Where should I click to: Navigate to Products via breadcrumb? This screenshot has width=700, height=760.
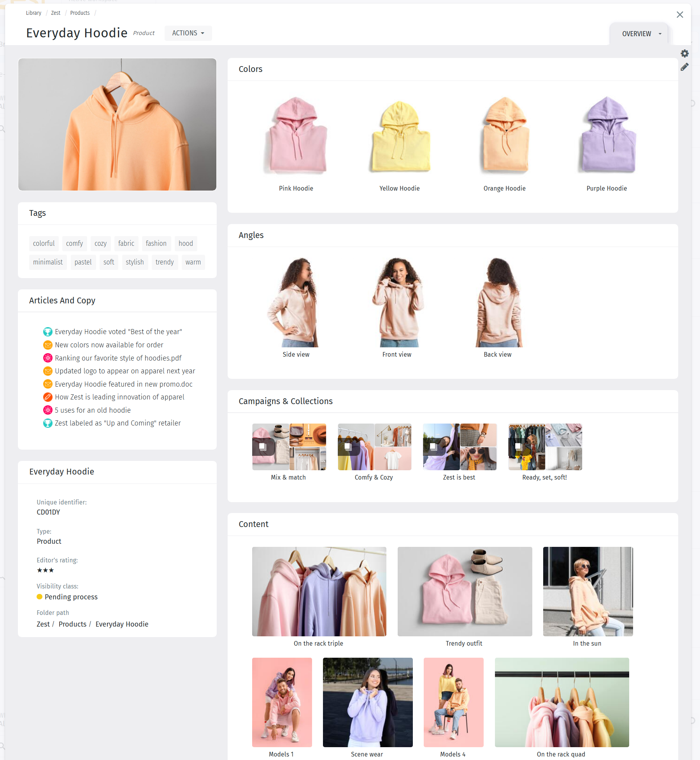coord(80,13)
